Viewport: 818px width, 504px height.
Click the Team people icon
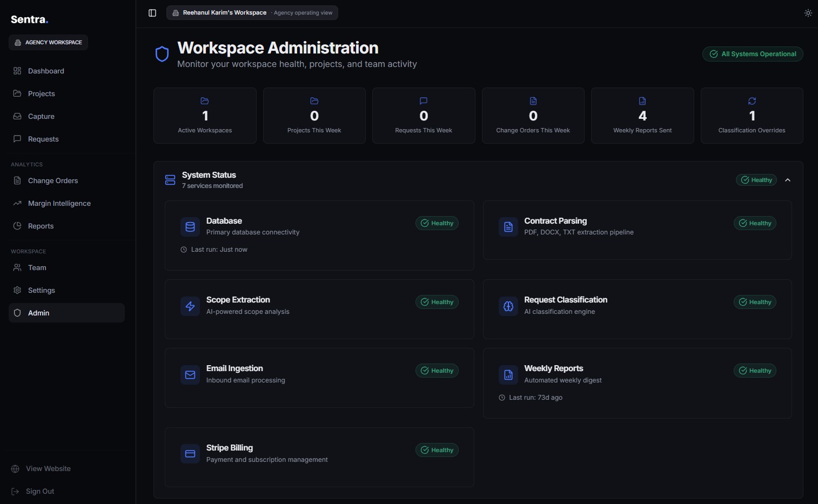click(17, 267)
